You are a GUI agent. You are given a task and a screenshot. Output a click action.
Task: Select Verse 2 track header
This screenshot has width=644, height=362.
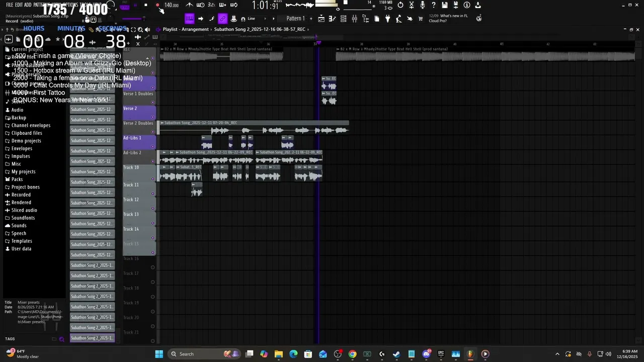click(139, 113)
